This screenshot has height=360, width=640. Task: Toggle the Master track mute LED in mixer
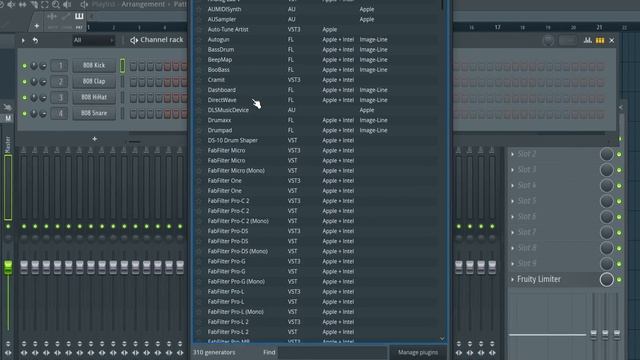coord(8,226)
